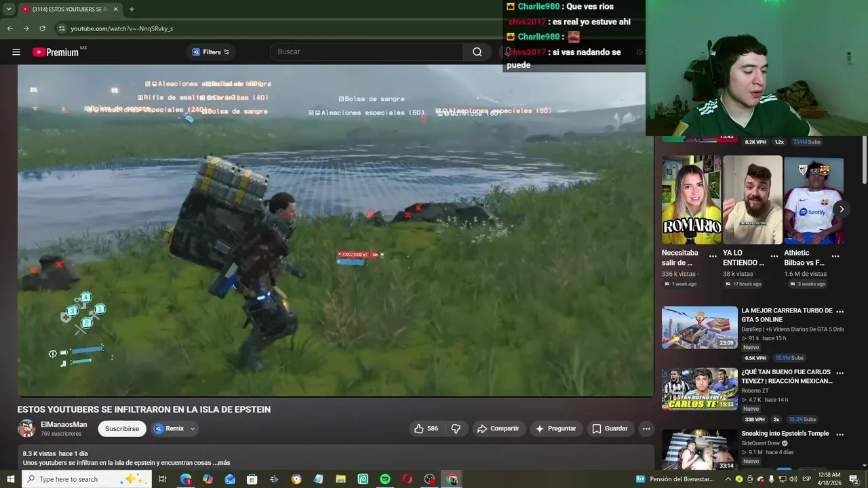Open the Preguntar ask button
The height and width of the screenshot is (488, 868).
coord(555,428)
